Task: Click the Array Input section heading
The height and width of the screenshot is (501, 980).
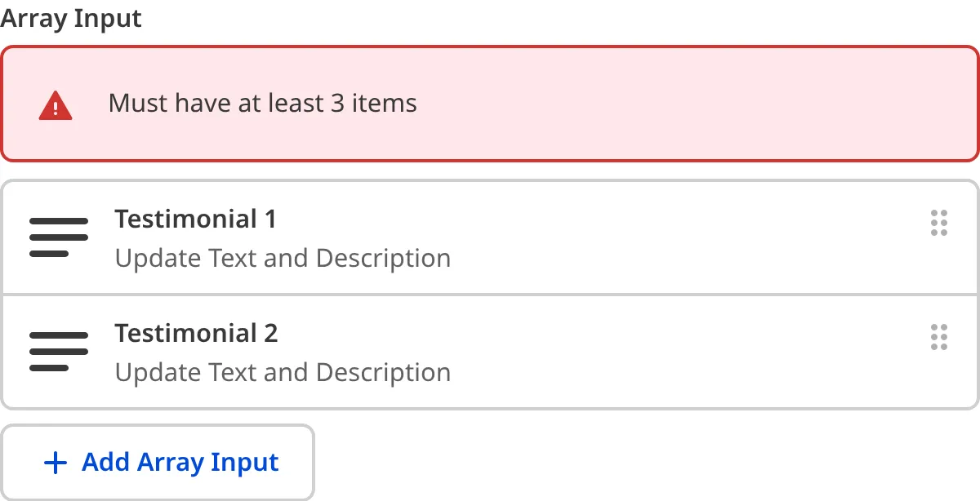Action: point(70,18)
